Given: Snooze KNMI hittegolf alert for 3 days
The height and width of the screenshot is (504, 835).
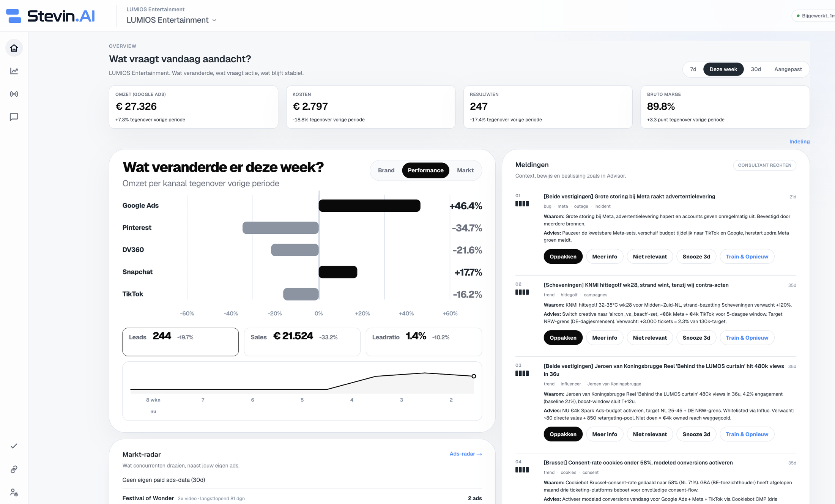Looking at the screenshot, I should (x=696, y=338).
